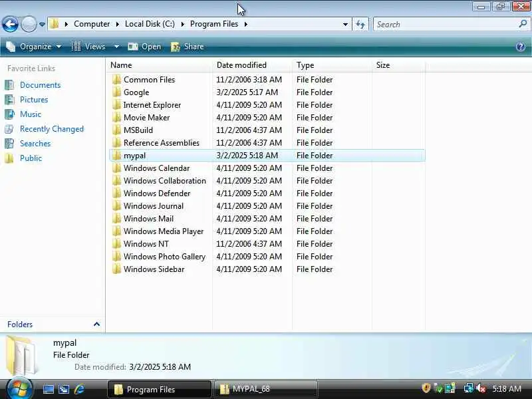Screen dimensions: 532x399
Task: Select the Windows Collaboration folder icon
Action: coord(116,181)
